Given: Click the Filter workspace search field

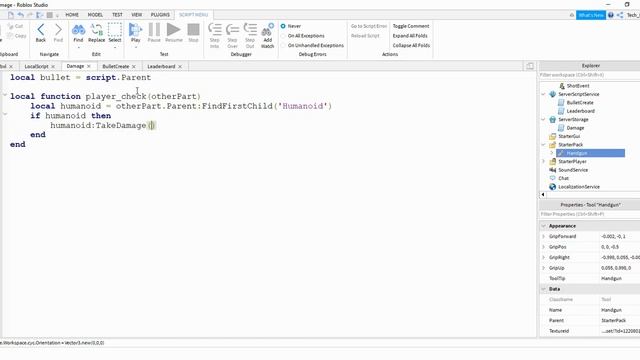Looking at the screenshot, I should pyautogui.click(x=589, y=75).
